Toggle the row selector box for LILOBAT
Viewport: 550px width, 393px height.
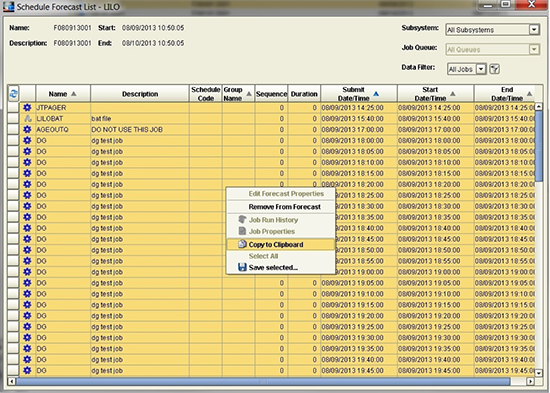13,119
